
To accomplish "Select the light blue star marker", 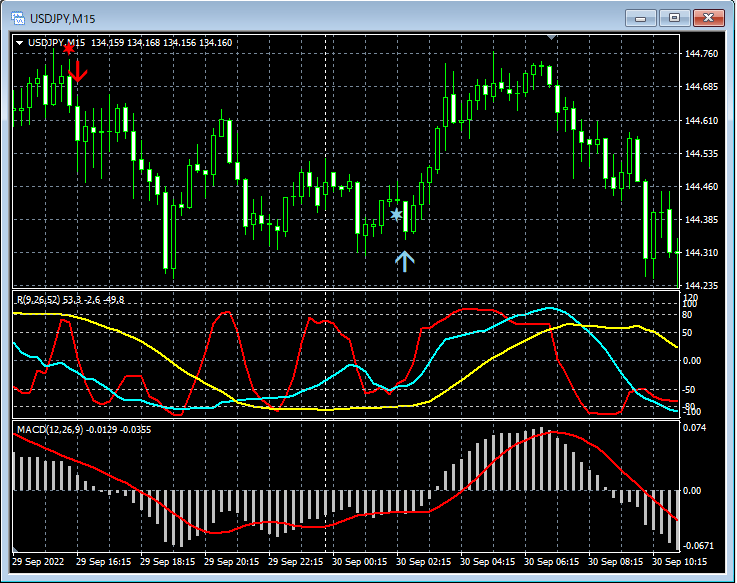I will pos(397,214).
